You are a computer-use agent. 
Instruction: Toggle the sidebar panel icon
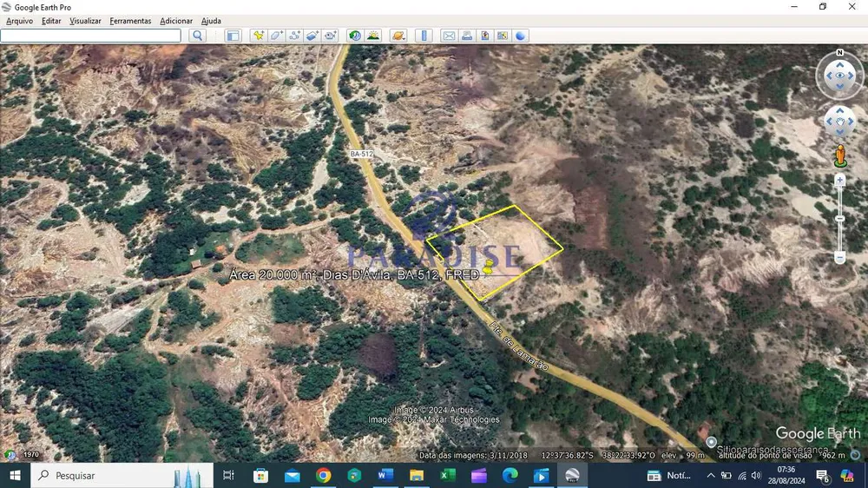click(x=233, y=36)
